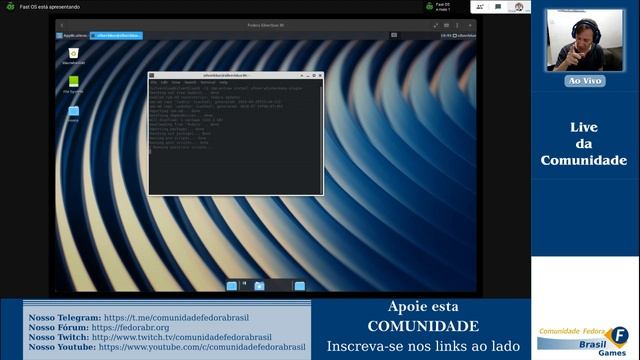Click the keyboard icon in the VM header
The width and height of the screenshot is (640, 360).
click(447, 25)
